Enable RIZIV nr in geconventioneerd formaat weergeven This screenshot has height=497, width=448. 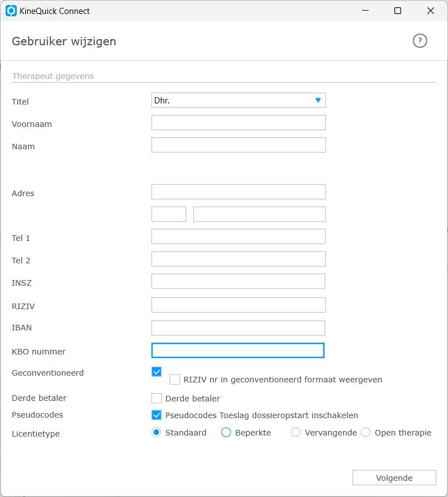174,380
